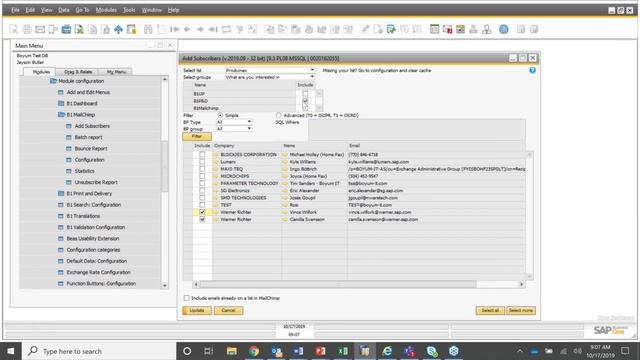640x360 pixels.
Task: Click the Lock Screen toolbar icon
Action: coord(131,29)
